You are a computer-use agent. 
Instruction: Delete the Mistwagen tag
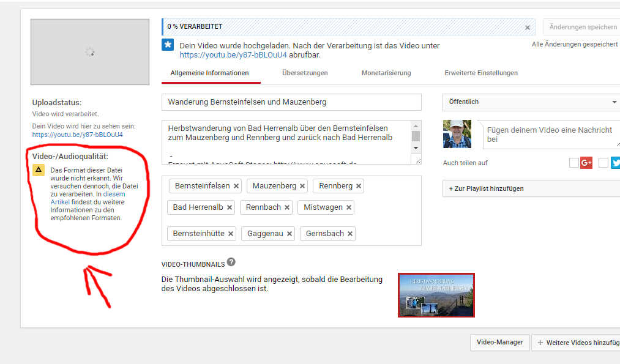[349, 207]
